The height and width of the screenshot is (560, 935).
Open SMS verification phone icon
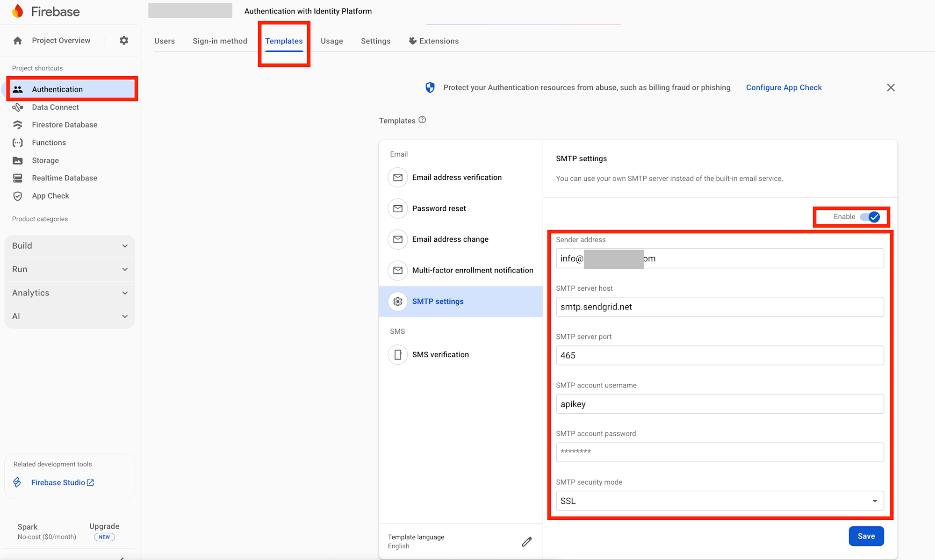pyautogui.click(x=398, y=355)
